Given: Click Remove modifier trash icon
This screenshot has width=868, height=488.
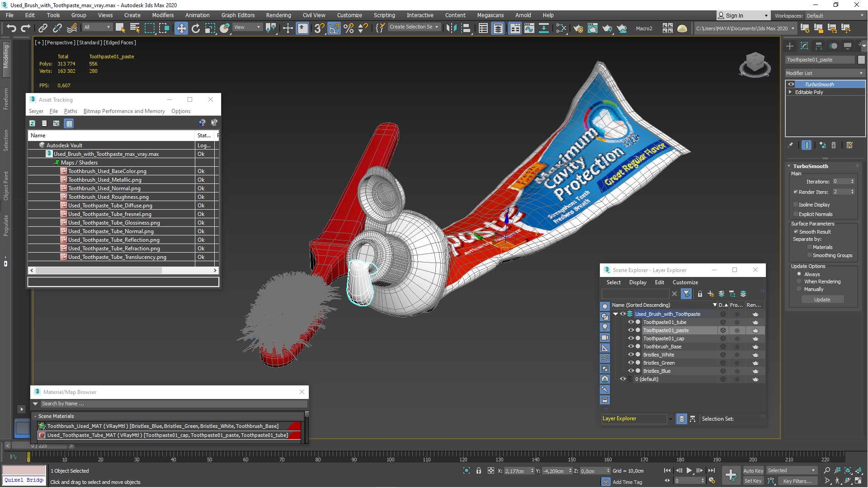Looking at the screenshot, I should [834, 145].
